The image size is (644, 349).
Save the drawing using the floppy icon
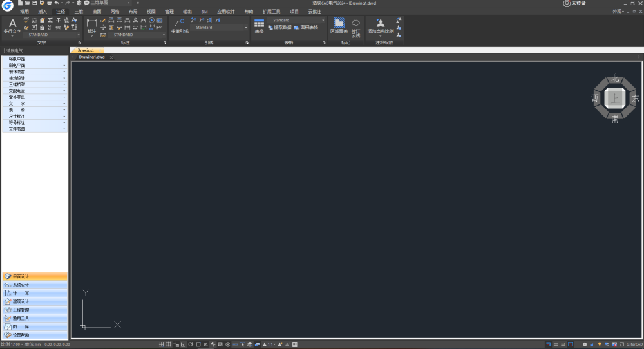[x=35, y=3]
